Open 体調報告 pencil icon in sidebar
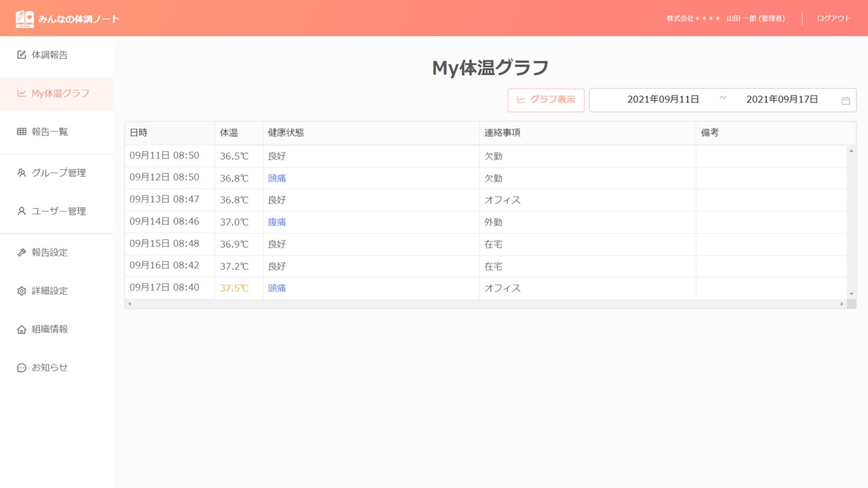 tap(22, 55)
